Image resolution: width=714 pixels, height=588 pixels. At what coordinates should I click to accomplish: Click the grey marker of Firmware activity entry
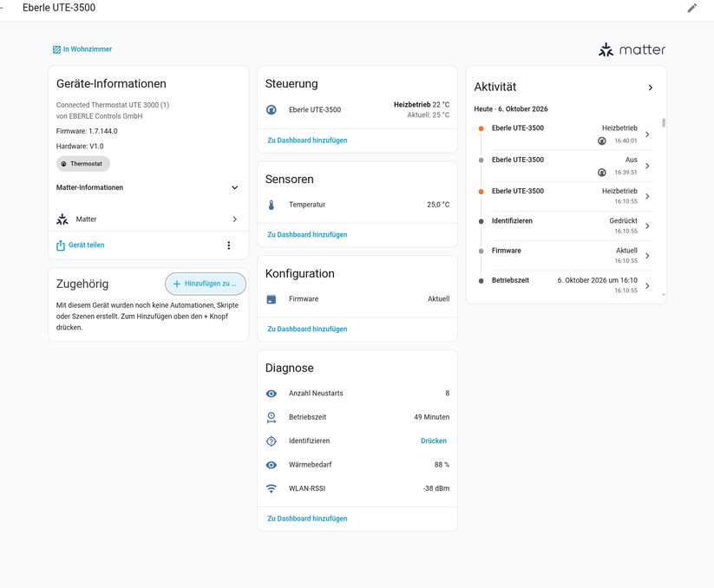pyautogui.click(x=481, y=252)
